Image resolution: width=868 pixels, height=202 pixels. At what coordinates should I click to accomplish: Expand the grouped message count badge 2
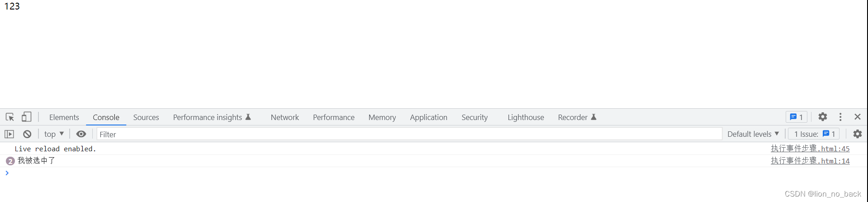tap(10, 161)
